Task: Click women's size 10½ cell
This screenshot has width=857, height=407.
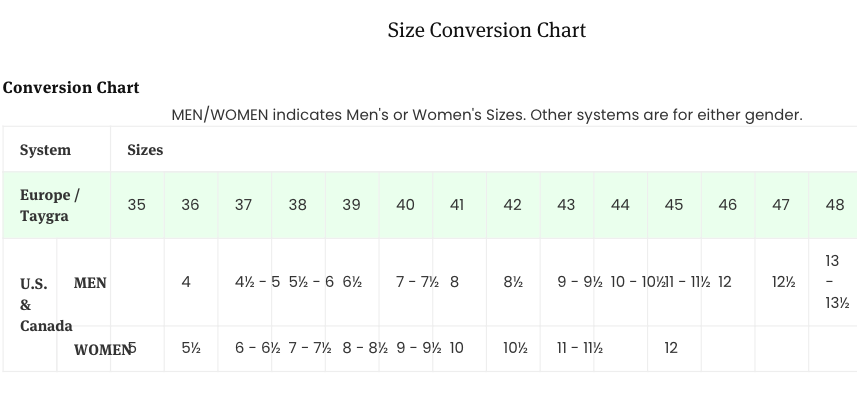Action: (514, 348)
